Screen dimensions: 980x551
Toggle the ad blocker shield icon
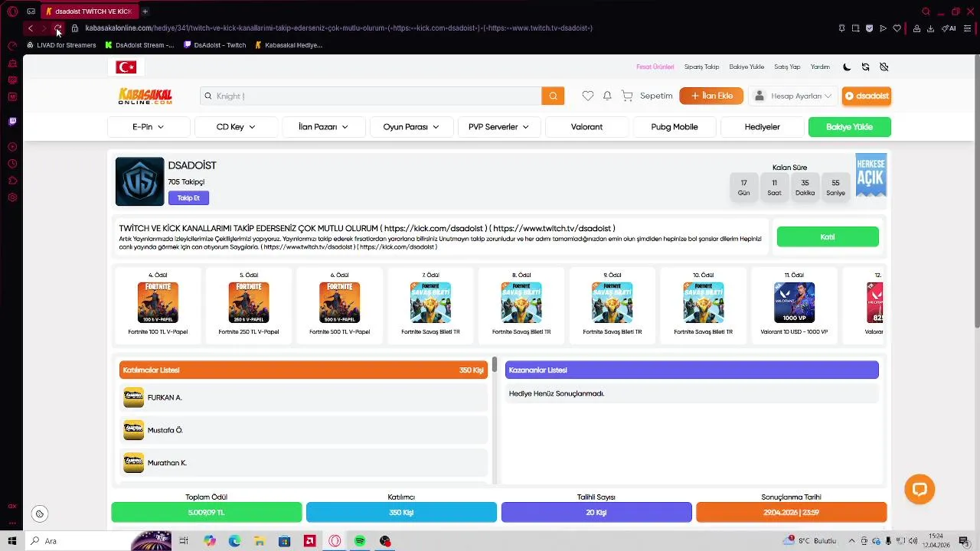[x=869, y=28]
